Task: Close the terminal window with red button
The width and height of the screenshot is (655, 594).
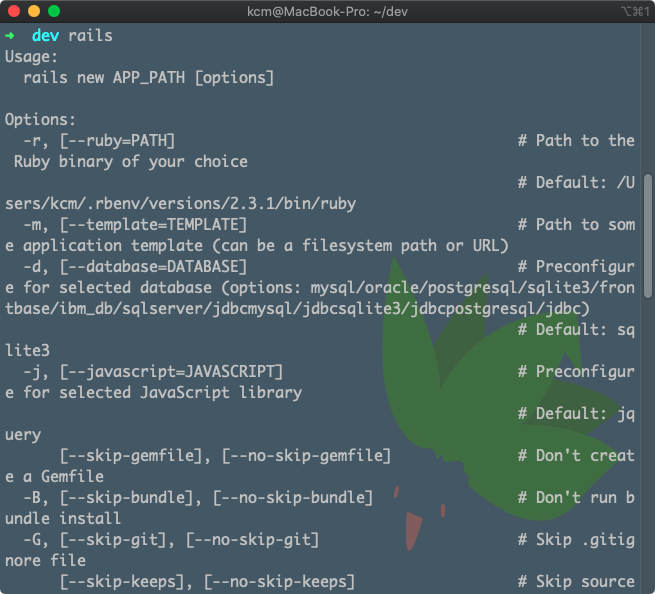Action: pos(14,11)
